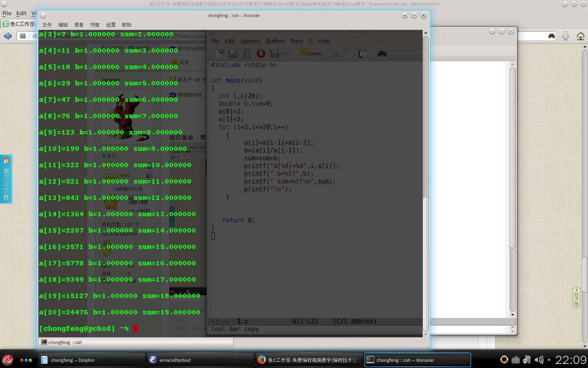Click the Paste clipboard icon in Emacs
The image size is (588, 368).
(363, 54)
